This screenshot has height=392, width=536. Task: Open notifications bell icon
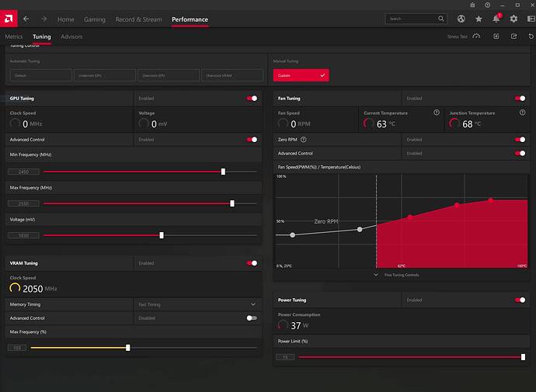coord(496,19)
